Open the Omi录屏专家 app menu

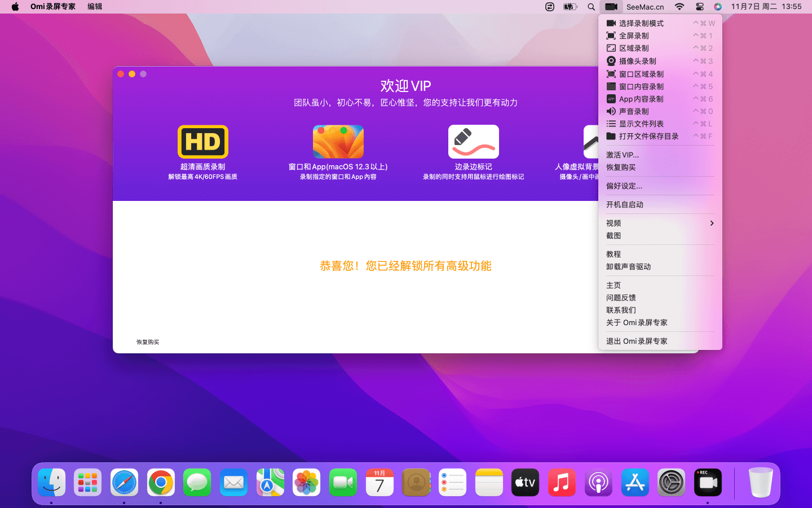coord(52,7)
